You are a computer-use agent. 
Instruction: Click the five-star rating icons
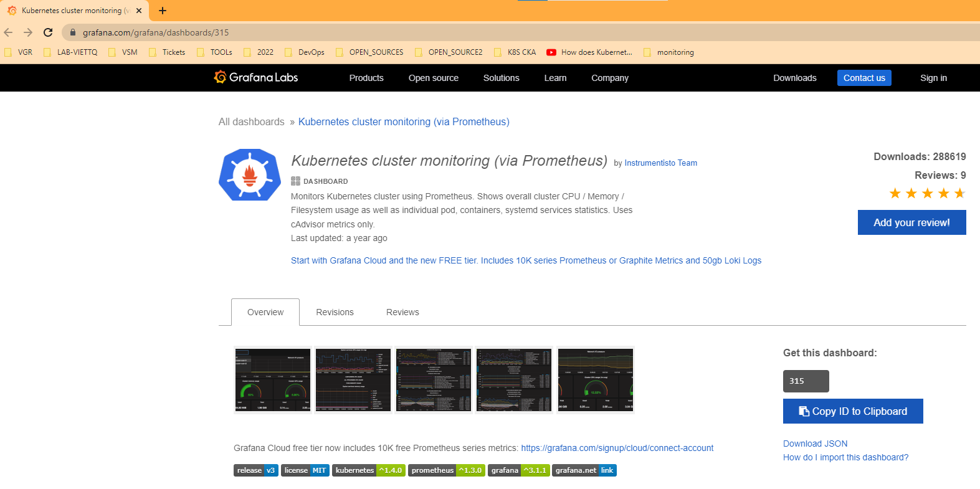[928, 193]
